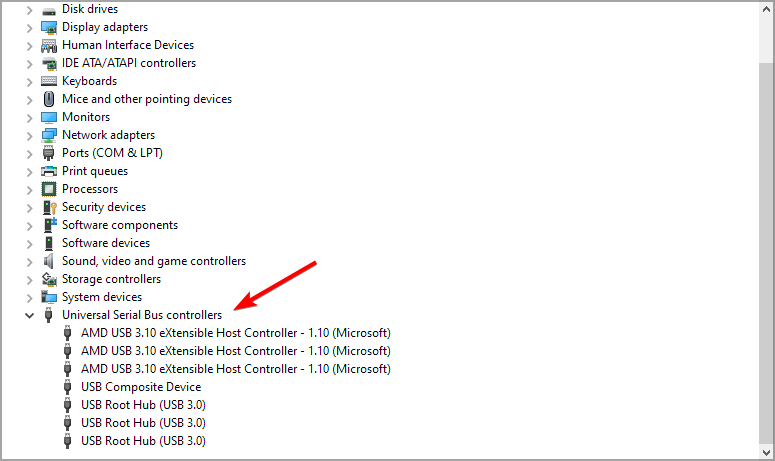This screenshot has height=461, width=775.
Task: Click the Processors chip icon
Action: click(49, 189)
